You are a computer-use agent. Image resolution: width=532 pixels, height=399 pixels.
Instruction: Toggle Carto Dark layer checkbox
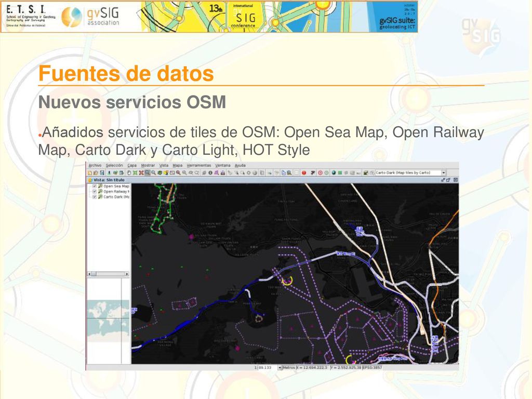[x=95, y=197]
